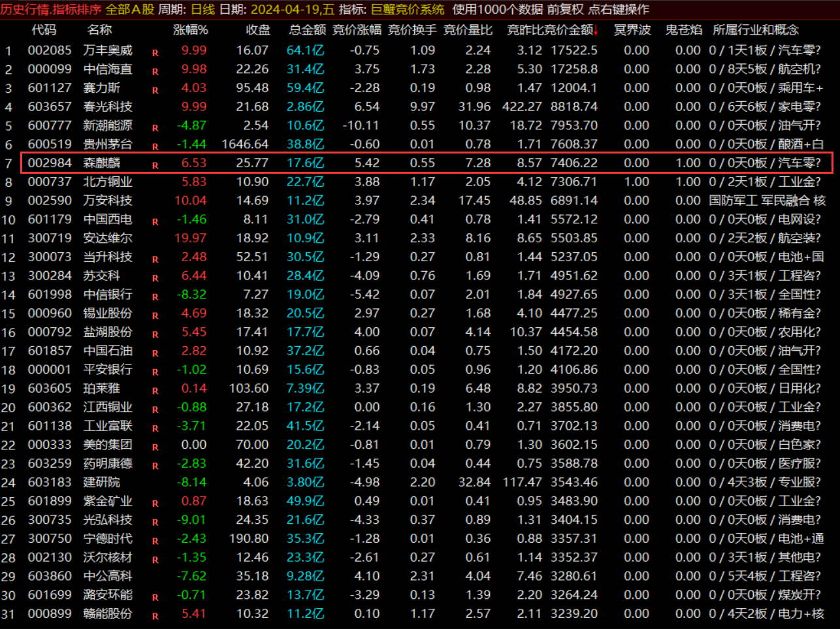Click the 鬼苍焰 column header
This screenshot has height=629, width=840.
point(684,30)
